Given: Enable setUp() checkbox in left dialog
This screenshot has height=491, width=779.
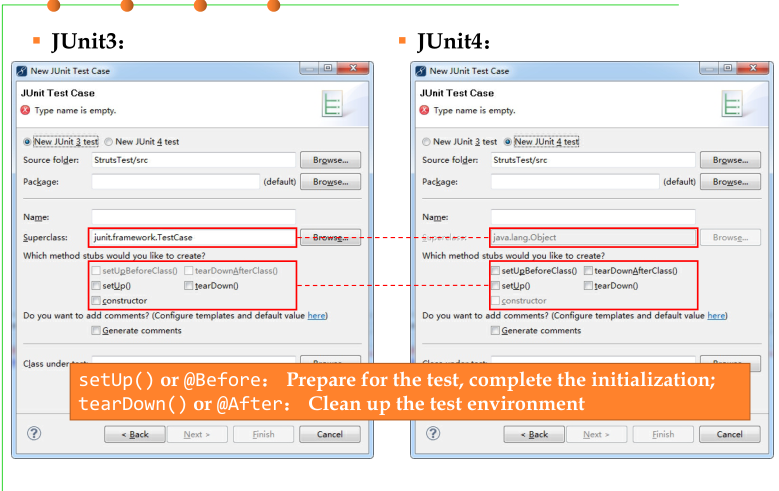Looking at the screenshot, I should [96, 286].
